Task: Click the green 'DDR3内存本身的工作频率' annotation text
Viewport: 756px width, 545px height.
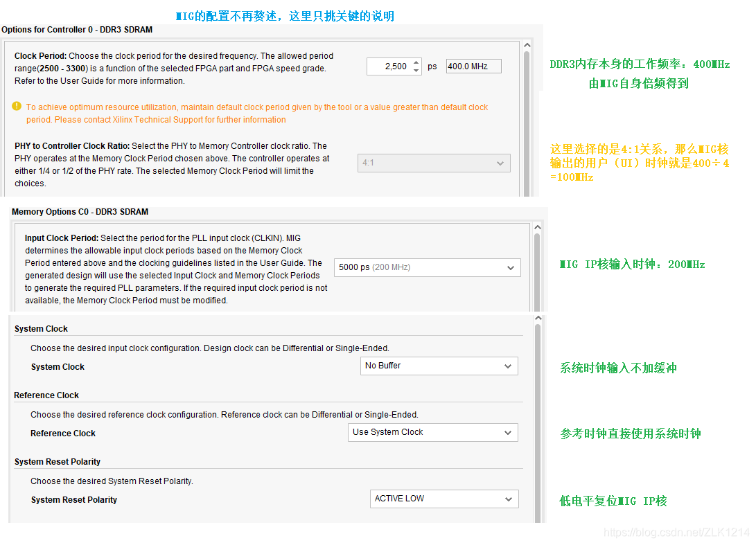Action: point(640,64)
